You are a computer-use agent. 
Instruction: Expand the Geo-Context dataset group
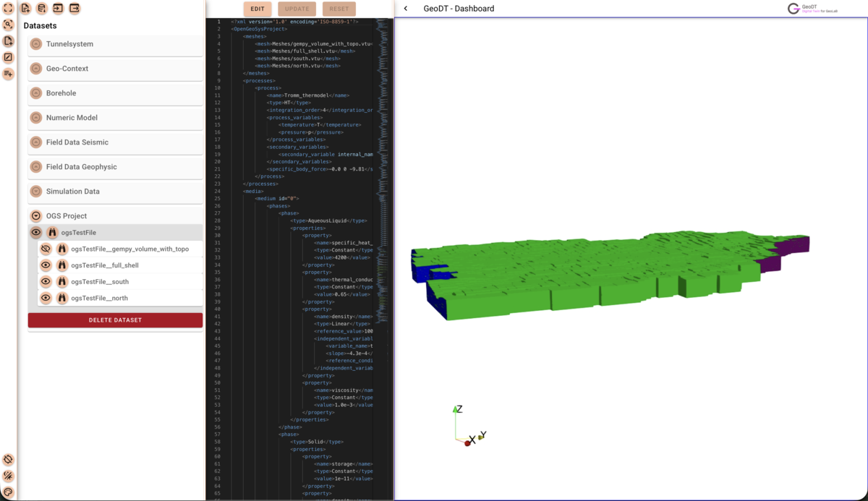tap(35, 69)
